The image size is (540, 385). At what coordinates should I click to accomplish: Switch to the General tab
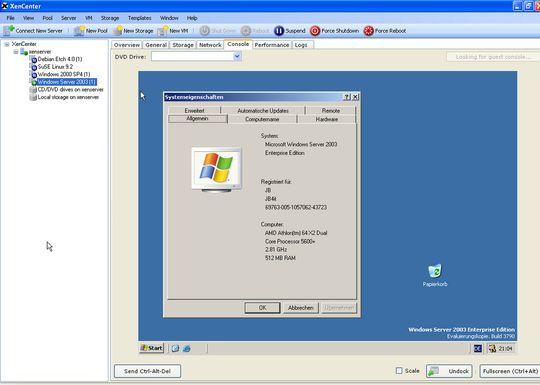pyautogui.click(x=156, y=45)
